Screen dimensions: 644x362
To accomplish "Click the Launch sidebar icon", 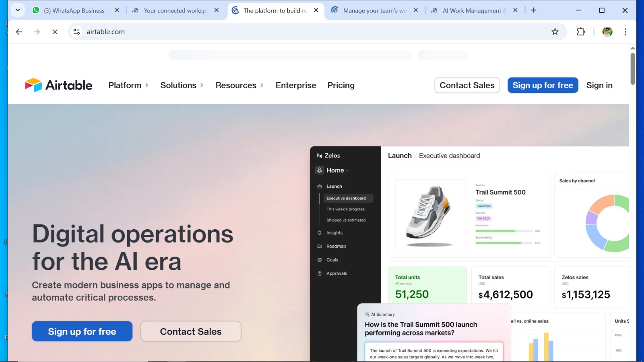I will click(x=320, y=187).
